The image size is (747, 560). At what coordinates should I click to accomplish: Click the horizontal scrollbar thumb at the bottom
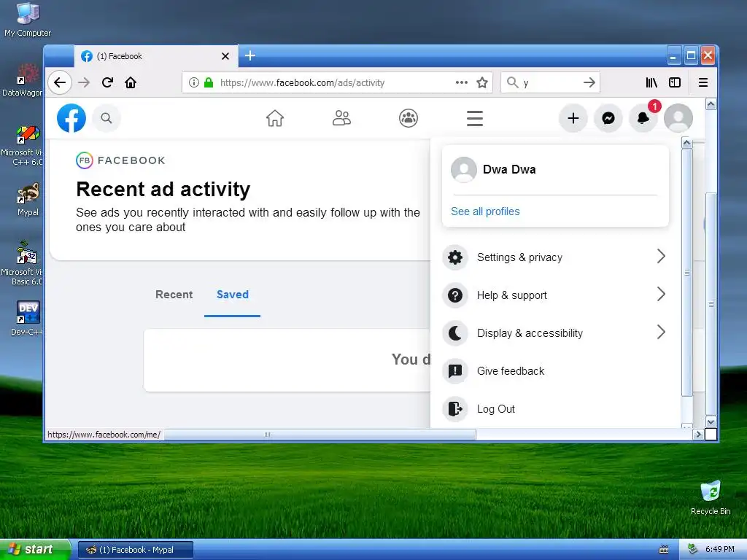coord(320,435)
